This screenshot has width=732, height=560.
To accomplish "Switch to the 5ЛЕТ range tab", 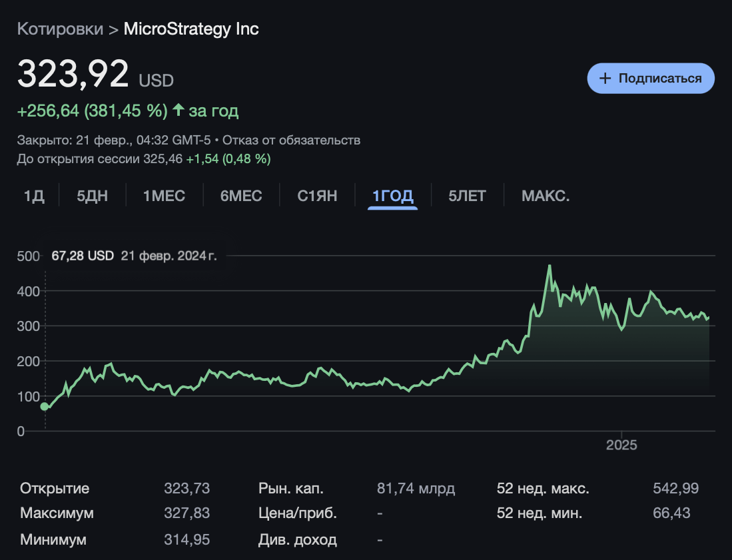I will coord(468,196).
